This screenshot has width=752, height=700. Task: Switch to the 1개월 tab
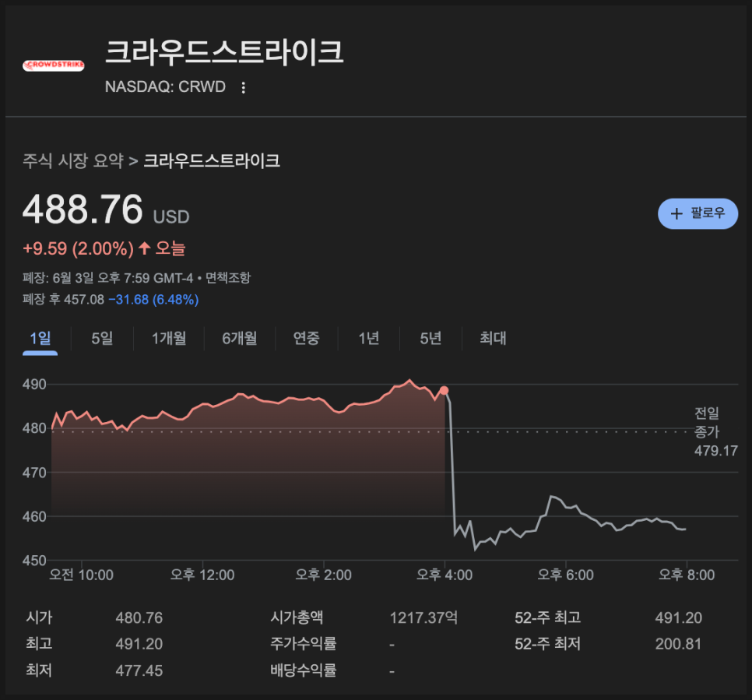(x=169, y=339)
